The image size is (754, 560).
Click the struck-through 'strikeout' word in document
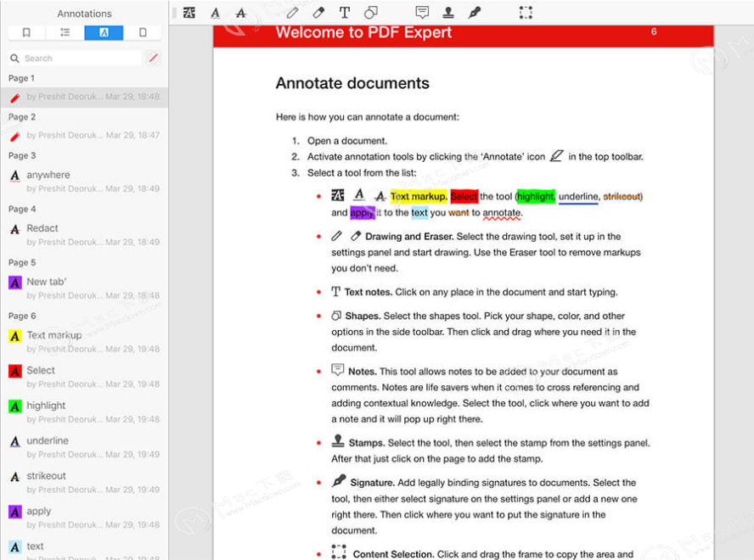(622, 196)
